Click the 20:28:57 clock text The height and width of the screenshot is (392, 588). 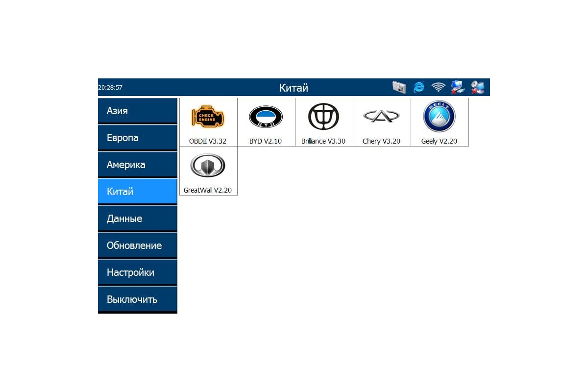(x=110, y=88)
